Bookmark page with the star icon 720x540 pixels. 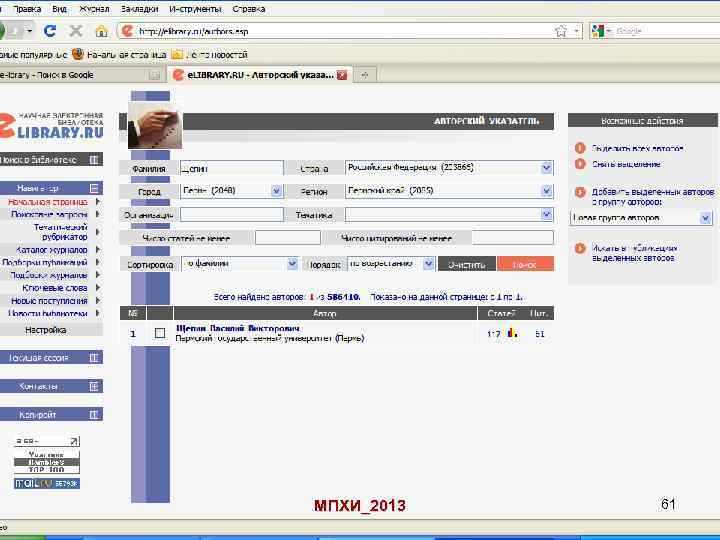click(x=561, y=31)
